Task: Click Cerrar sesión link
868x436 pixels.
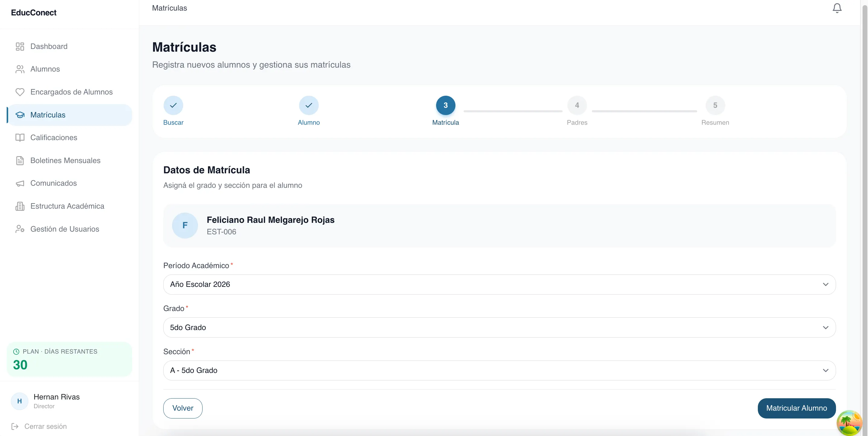Action: pos(45,426)
